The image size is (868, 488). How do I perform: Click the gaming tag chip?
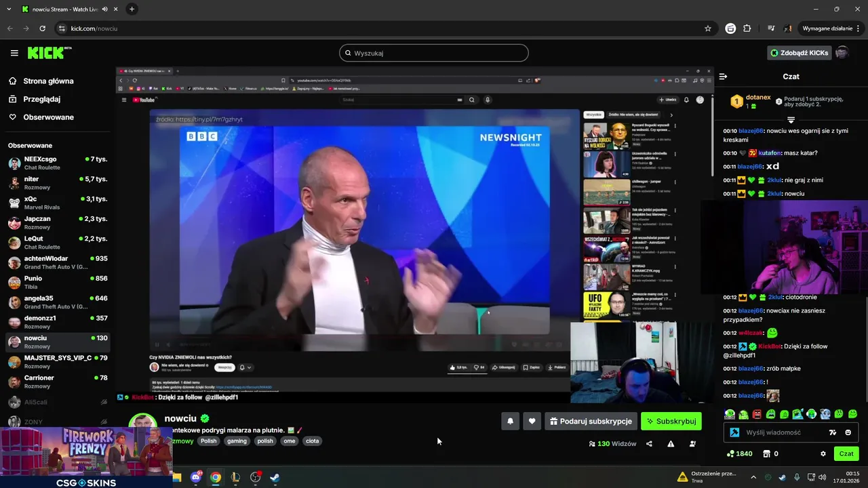(237, 441)
